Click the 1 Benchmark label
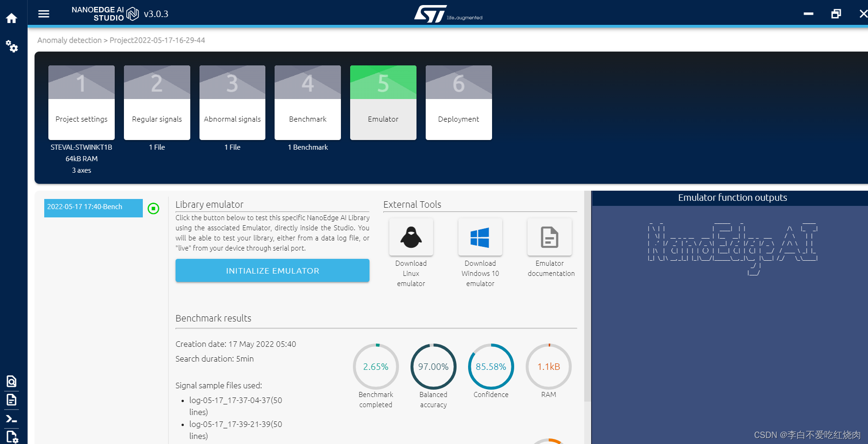This screenshot has width=868, height=444. [308, 147]
